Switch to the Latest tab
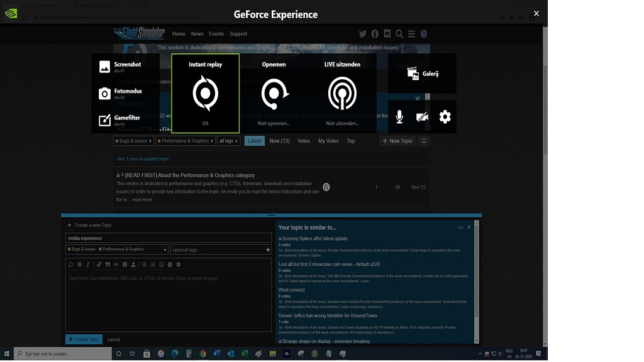644x362 pixels. 255,141
